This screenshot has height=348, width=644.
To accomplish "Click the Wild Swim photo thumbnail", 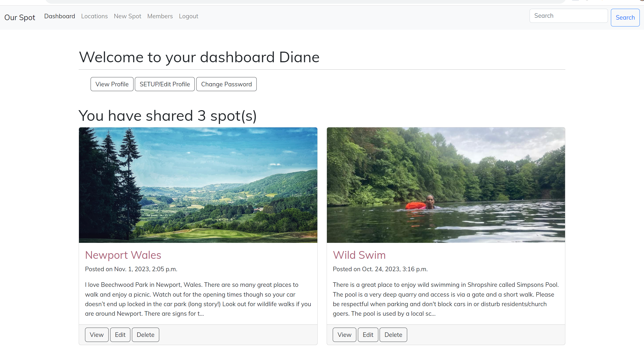I will click(x=446, y=185).
